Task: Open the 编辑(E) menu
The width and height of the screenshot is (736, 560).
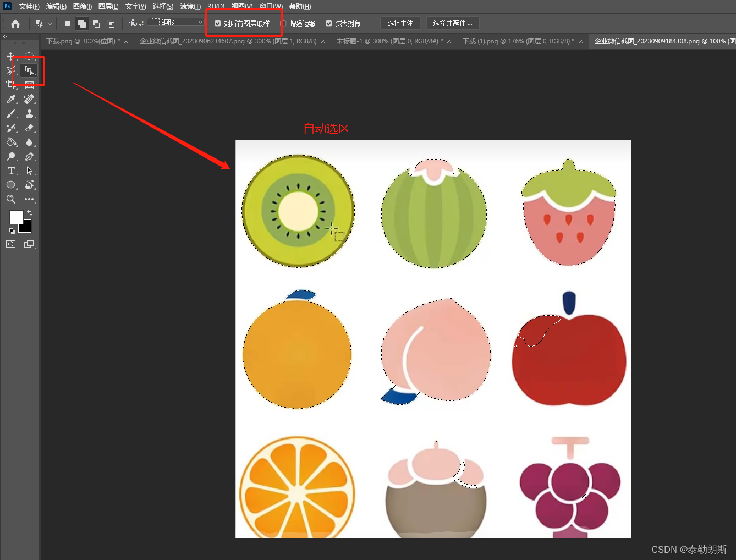Action: tap(56, 7)
